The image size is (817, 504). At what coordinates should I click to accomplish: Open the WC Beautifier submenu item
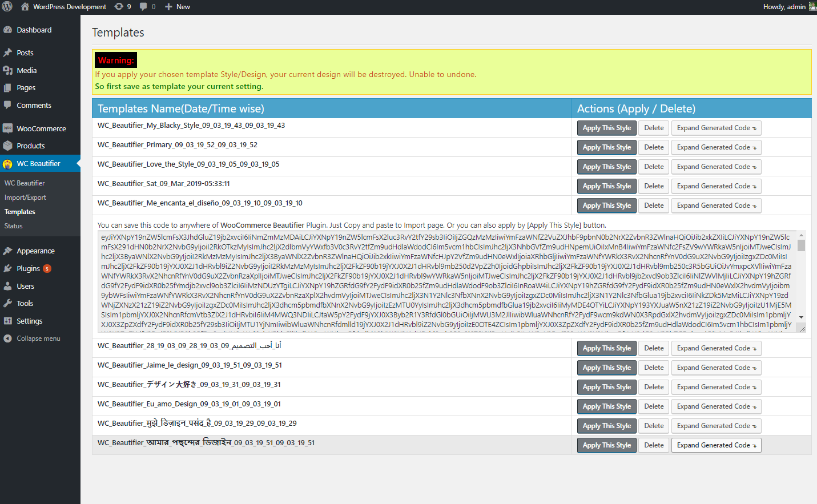(25, 183)
